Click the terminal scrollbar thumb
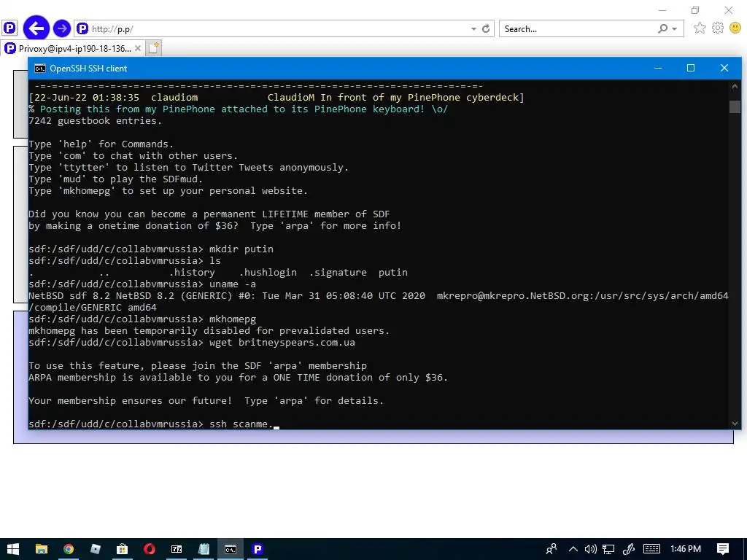747x560 pixels. click(x=735, y=106)
